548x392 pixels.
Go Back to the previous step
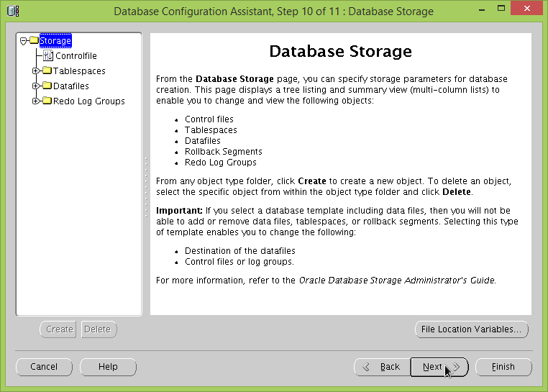click(x=381, y=367)
